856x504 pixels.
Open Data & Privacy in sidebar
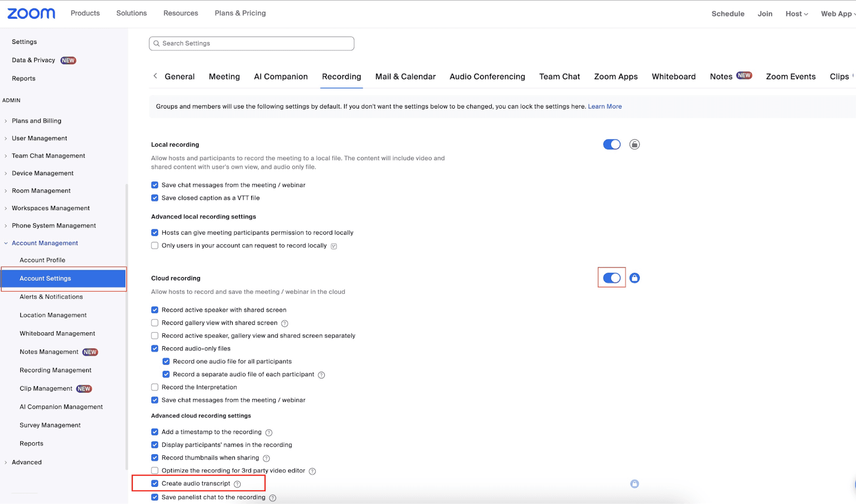pos(33,60)
